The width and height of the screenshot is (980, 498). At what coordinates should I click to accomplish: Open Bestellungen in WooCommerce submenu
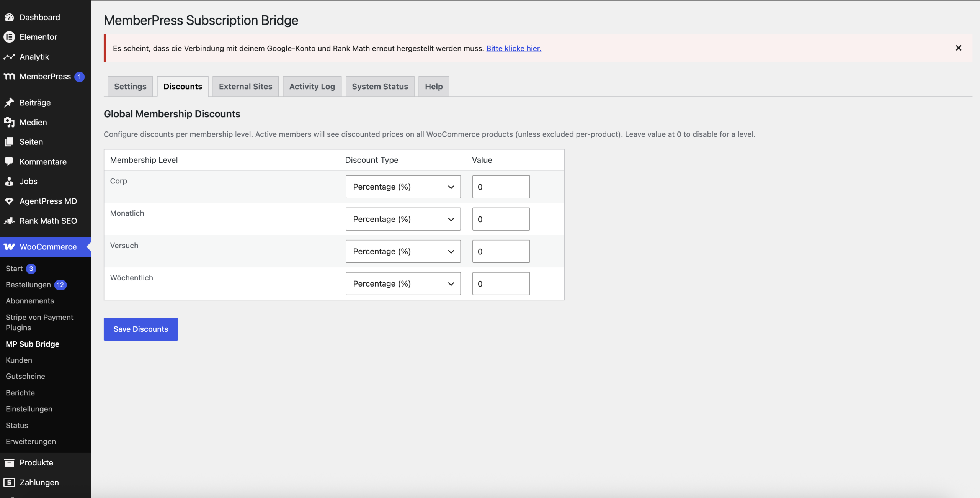(28, 285)
